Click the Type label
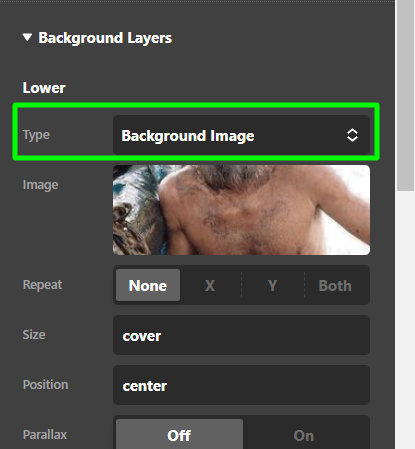 (36, 135)
